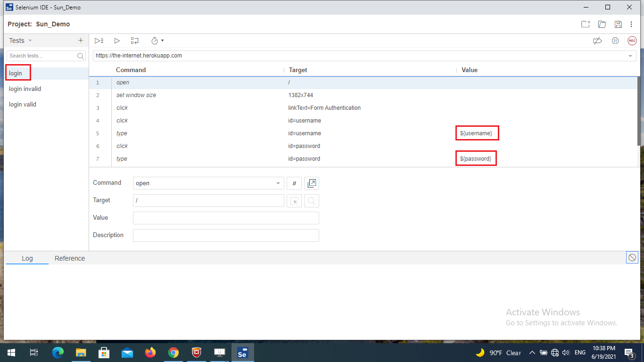Expand the base URL dropdown arrow
The image size is (644, 362).
pos(631,56)
